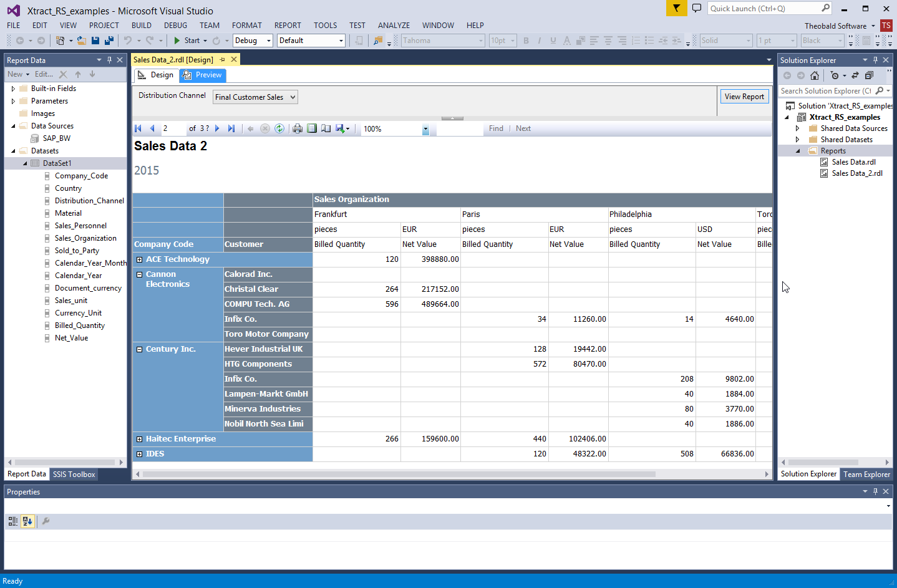This screenshot has width=897, height=588.
Task: Open the REPORT menu
Action: coord(288,26)
